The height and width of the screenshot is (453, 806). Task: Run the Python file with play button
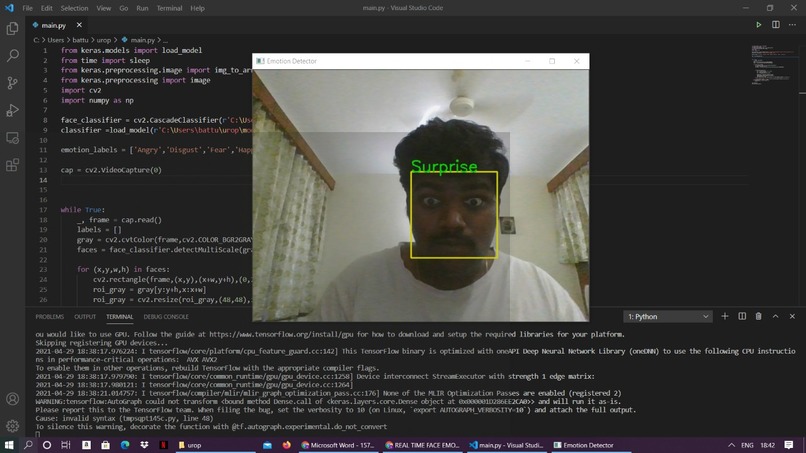click(758, 25)
